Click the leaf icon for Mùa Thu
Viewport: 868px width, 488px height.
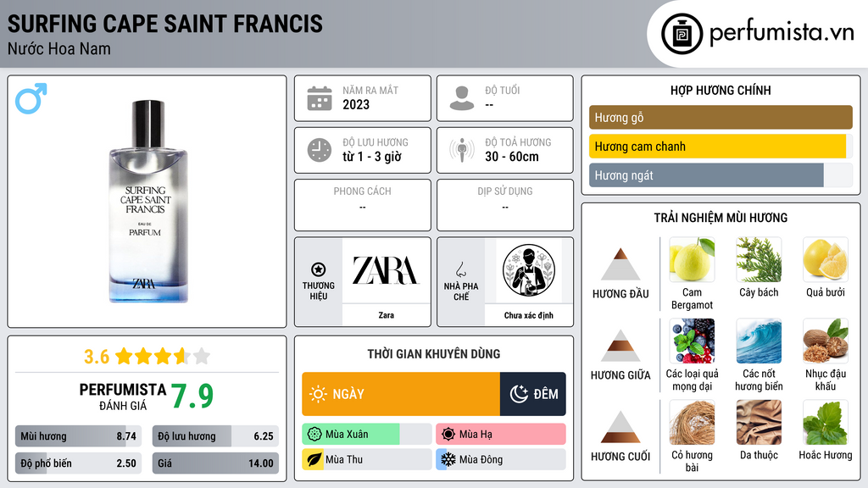pyautogui.click(x=314, y=460)
